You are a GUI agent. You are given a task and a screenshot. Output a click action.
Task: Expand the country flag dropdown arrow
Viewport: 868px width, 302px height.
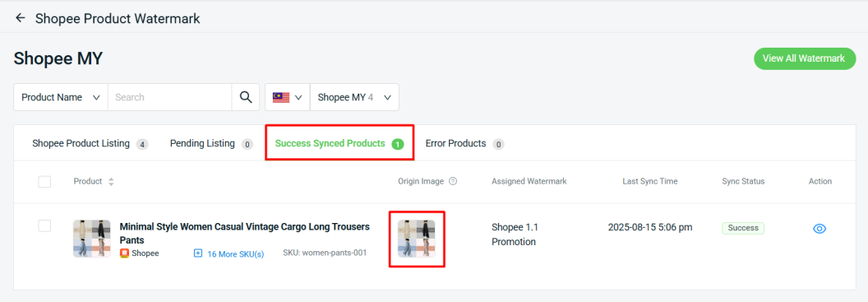click(298, 98)
